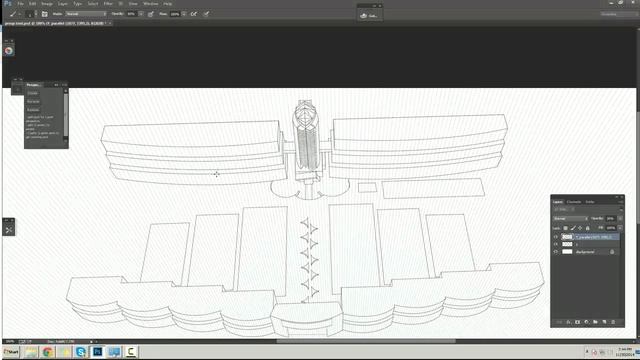Open the tool preset picker arrow
Image resolution: width=640 pixels, height=360 pixels.
click(x=20, y=14)
